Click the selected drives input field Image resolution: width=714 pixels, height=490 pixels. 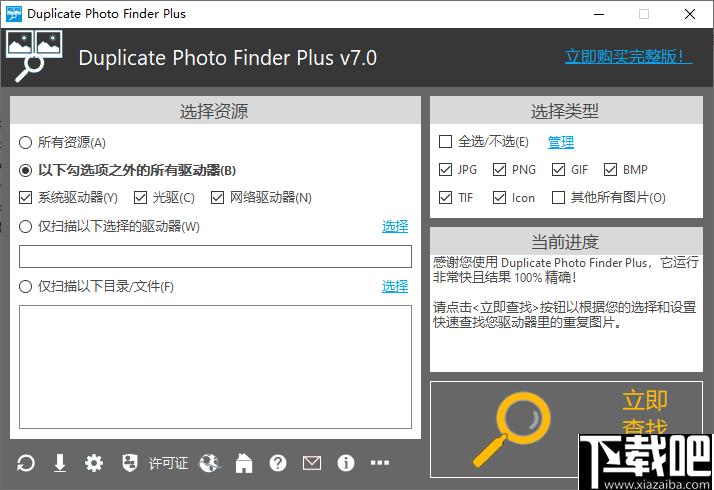click(215, 256)
